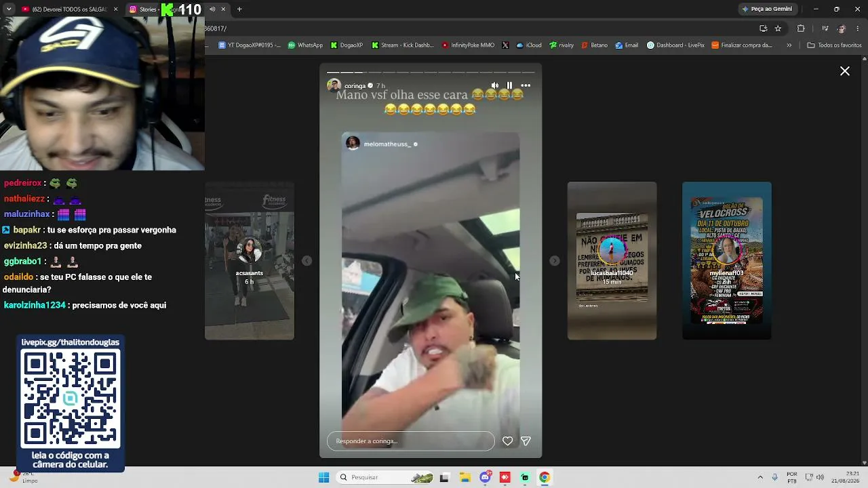
Task: Switch the POR PTB keyboard language
Action: 792,477
